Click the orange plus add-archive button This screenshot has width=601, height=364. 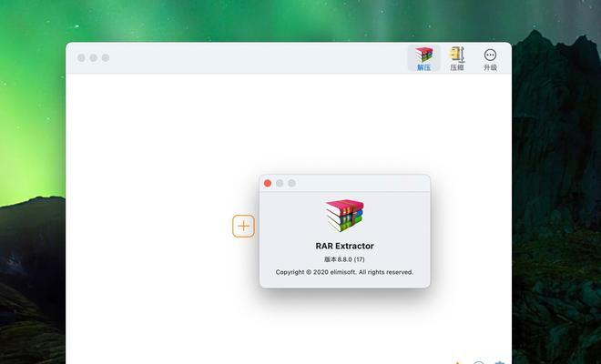click(x=243, y=226)
